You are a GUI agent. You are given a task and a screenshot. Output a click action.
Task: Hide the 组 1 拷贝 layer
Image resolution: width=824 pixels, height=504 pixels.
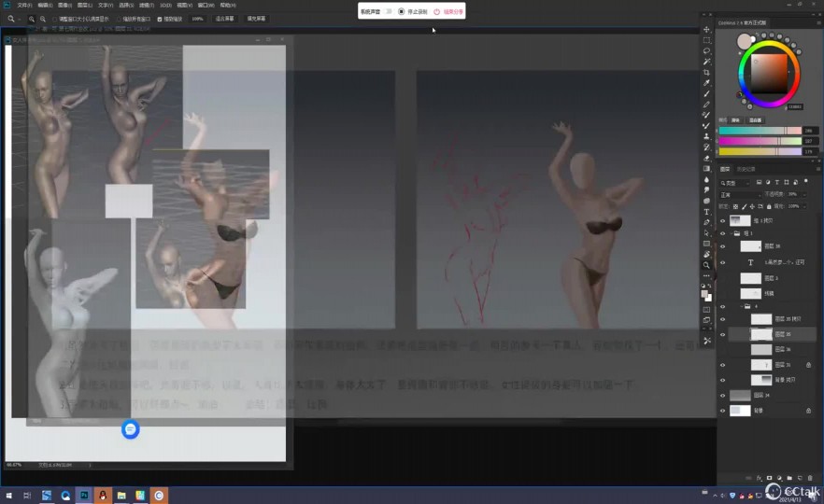722,220
